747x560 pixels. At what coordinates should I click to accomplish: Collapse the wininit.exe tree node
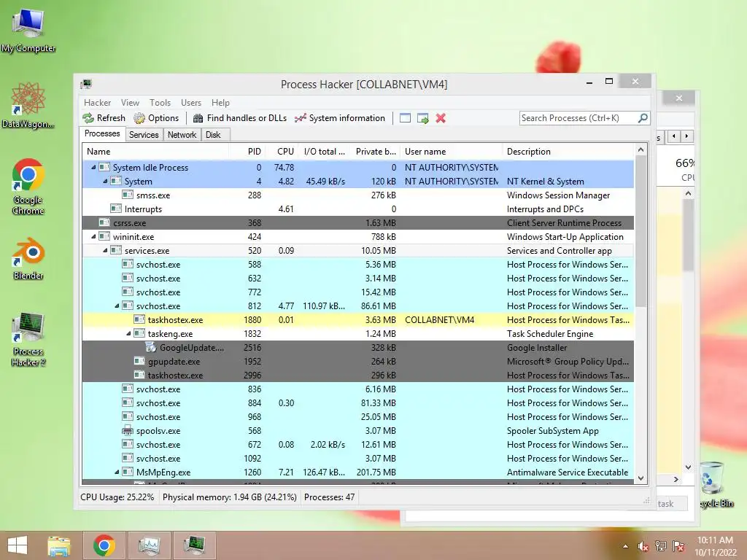point(93,237)
